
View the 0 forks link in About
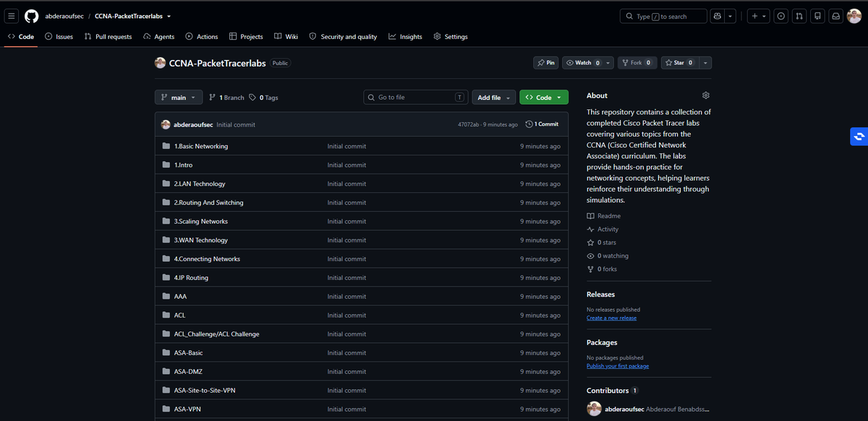(x=602, y=269)
